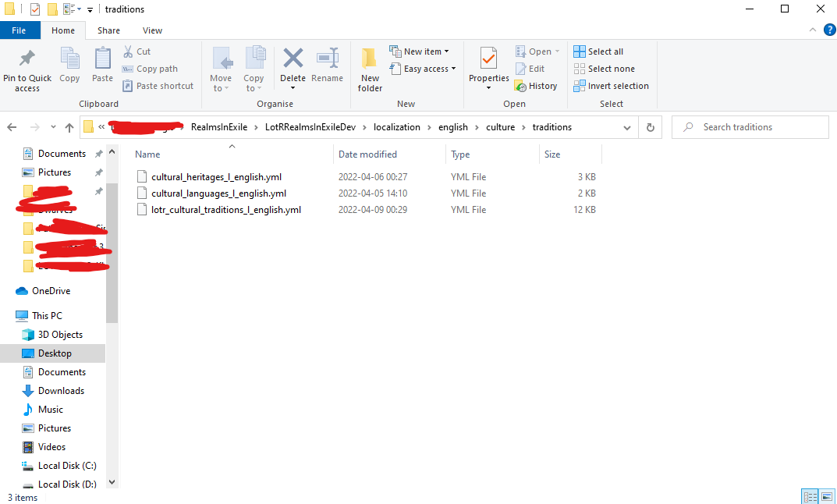
Task: Open pinned Documents in Quick access
Action: tap(62, 154)
